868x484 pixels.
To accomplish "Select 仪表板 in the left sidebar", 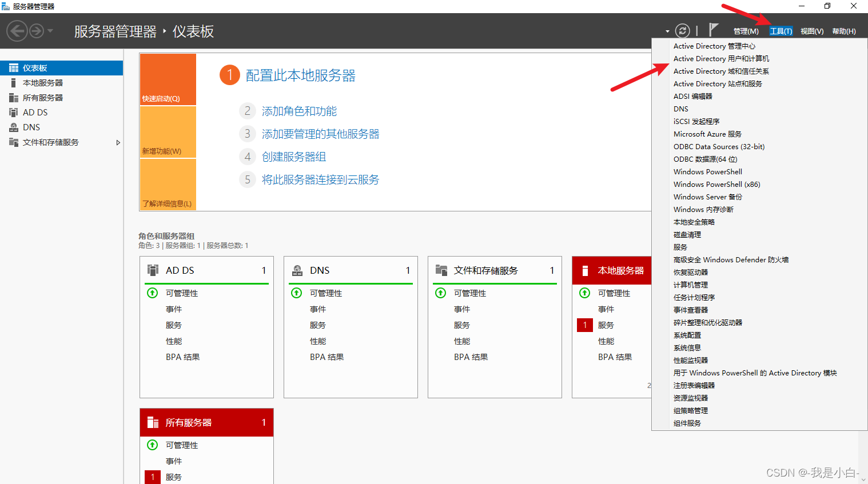I will pyautogui.click(x=61, y=68).
